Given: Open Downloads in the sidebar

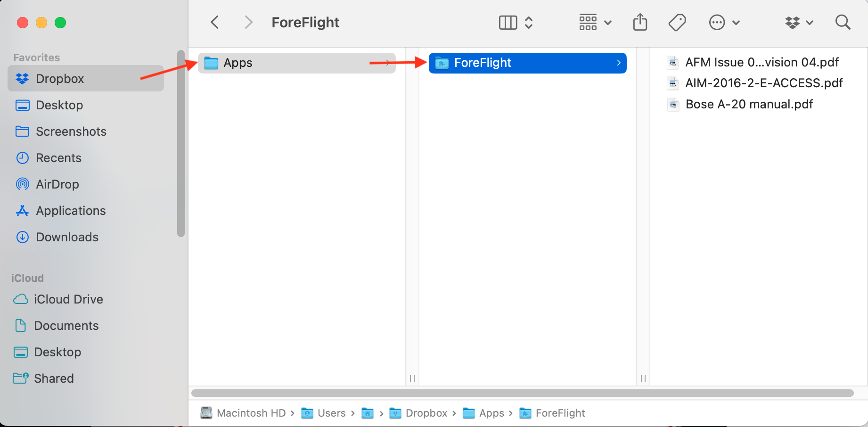Looking at the screenshot, I should (86, 237).
